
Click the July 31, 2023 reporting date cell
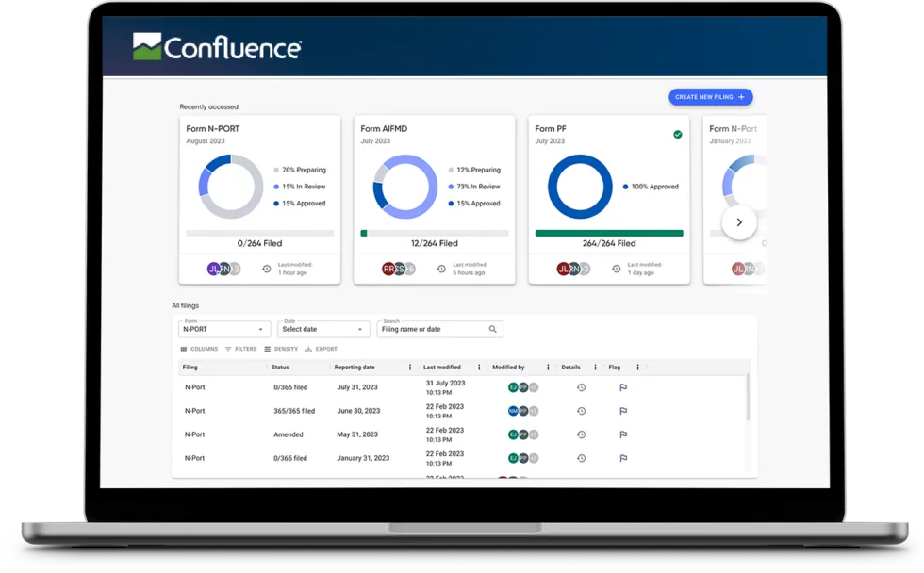[x=357, y=387]
